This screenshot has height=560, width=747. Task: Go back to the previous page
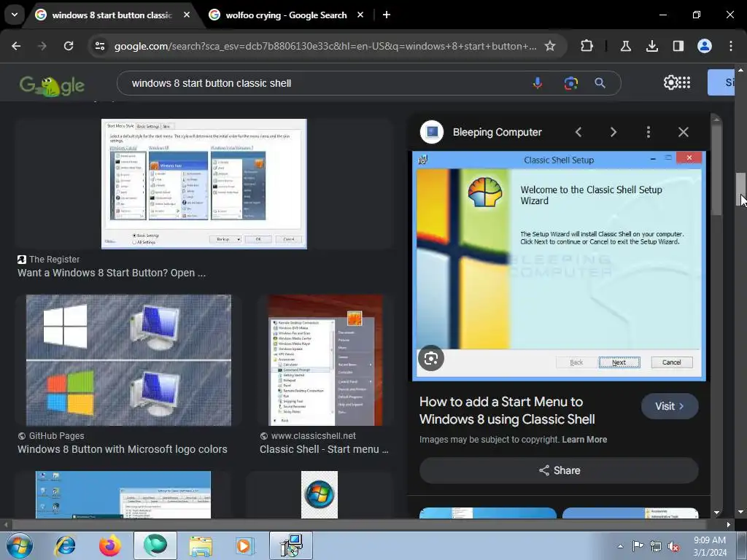(16, 46)
